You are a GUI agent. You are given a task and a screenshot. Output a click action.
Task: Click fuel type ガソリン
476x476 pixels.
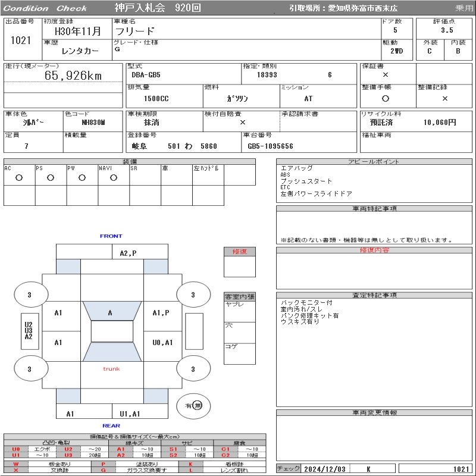pyautogui.click(x=237, y=99)
